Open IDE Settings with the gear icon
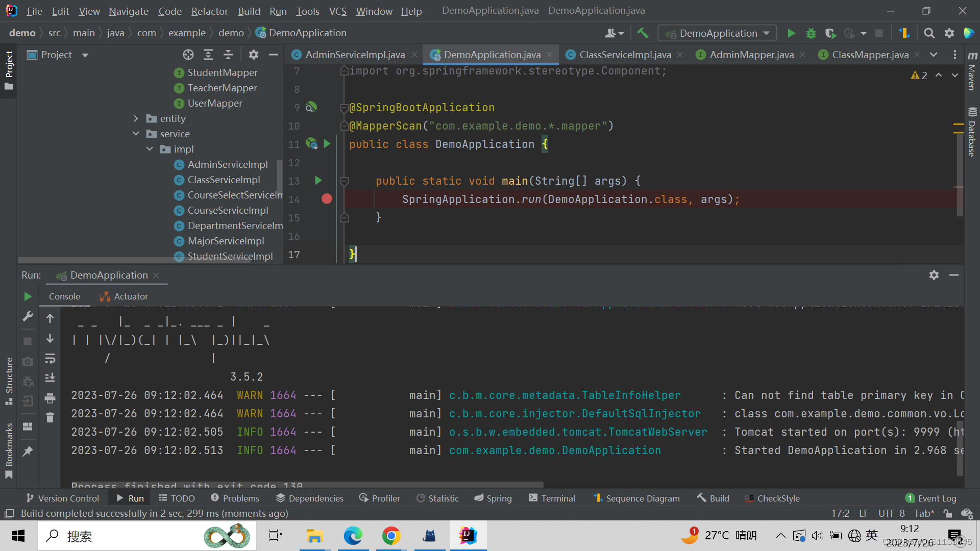 [x=950, y=33]
